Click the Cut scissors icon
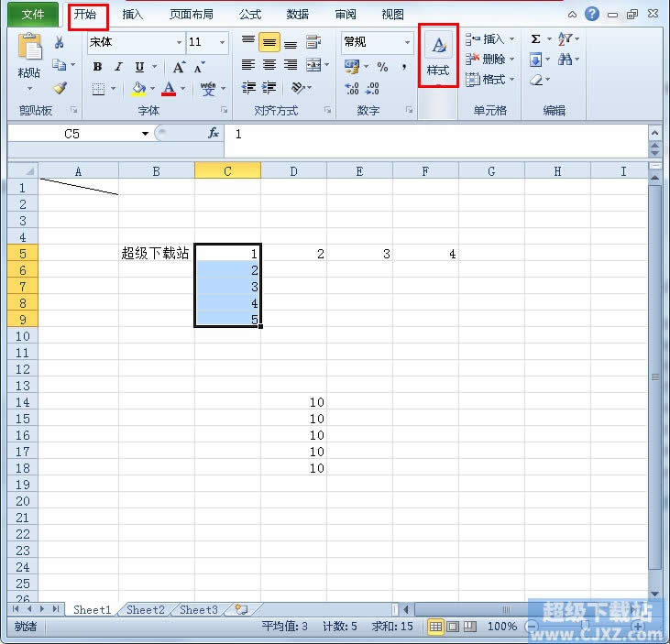The width and height of the screenshot is (670, 644). (x=59, y=42)
